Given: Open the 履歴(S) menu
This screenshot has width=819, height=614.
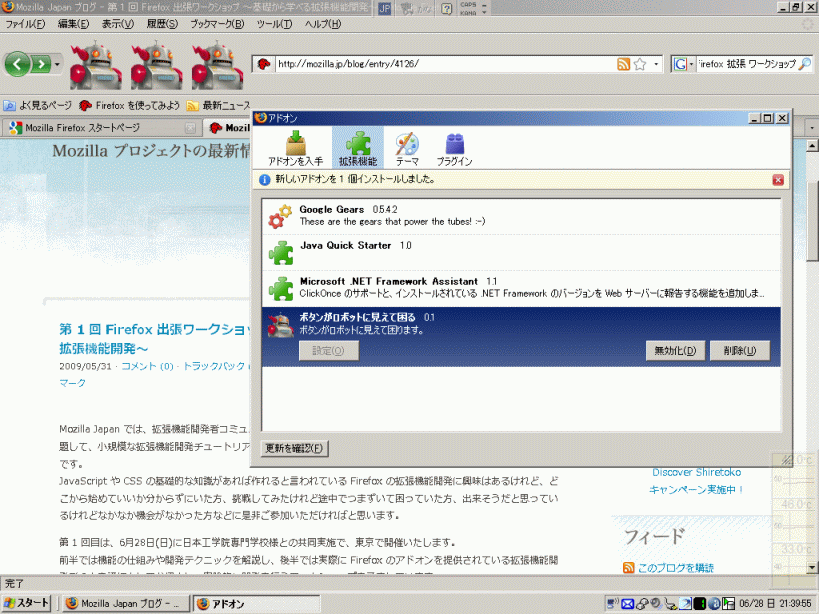Looking at the screenshot, I should (x=162, y=24).
